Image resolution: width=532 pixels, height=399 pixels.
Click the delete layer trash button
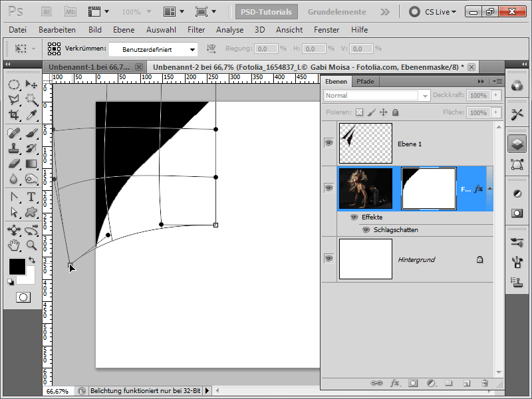[x=485, y=383]
